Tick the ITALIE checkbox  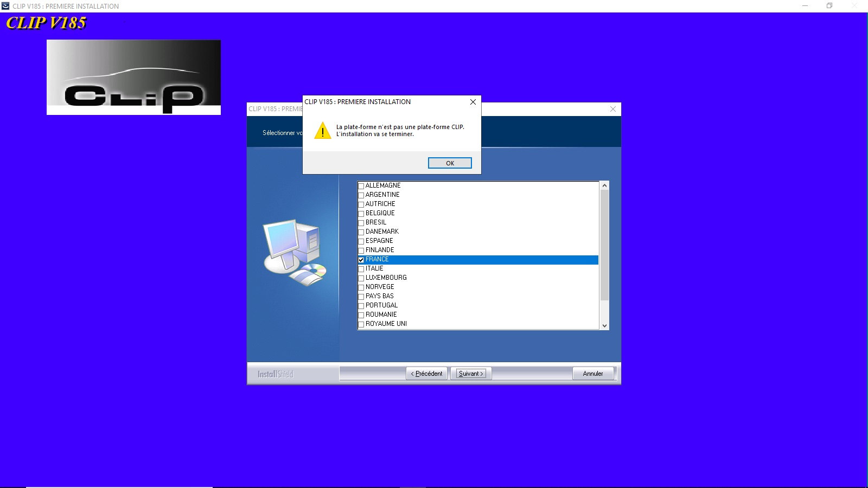[361, 269]
